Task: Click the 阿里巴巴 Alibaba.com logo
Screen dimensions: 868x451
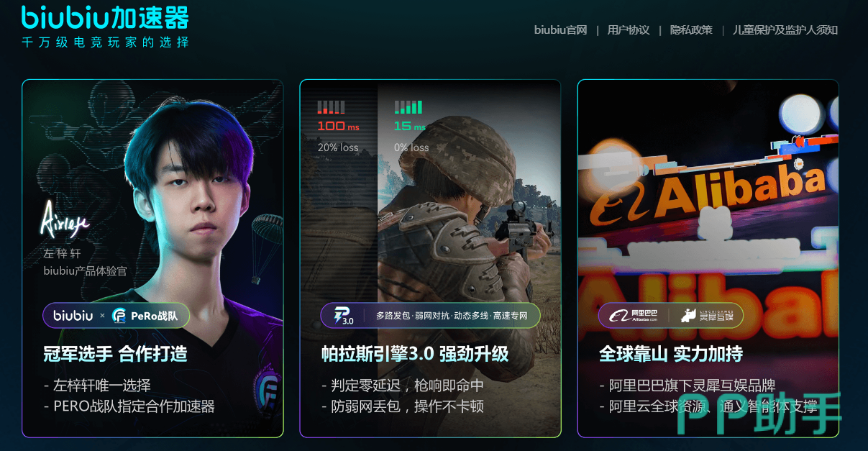Action: [634, 315]
